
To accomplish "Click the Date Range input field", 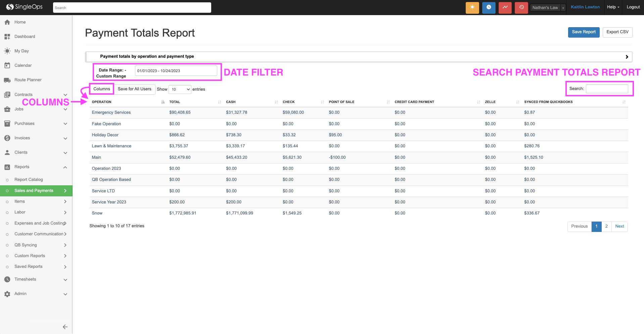I will point(176,71).
